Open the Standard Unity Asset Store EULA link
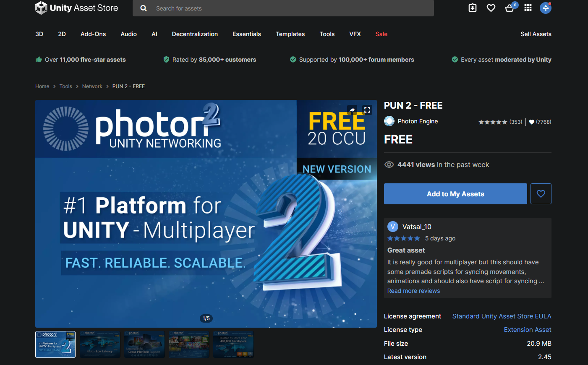This screenshot has width=588, height=365. tap(502, 316)
